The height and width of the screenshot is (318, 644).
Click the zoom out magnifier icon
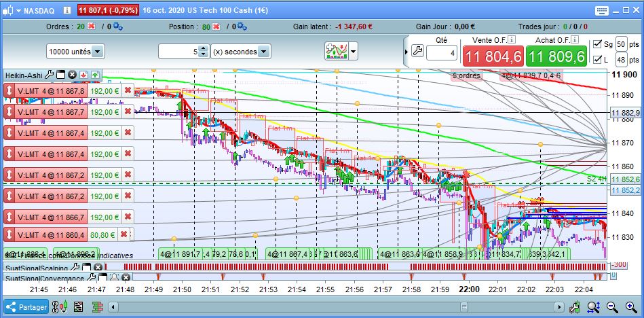tap(612, 306)
